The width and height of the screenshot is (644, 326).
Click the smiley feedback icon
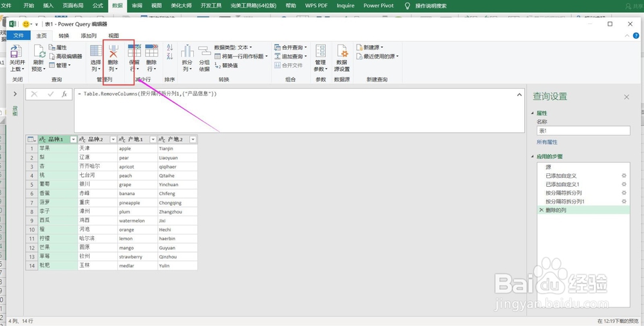pos(26,24)
